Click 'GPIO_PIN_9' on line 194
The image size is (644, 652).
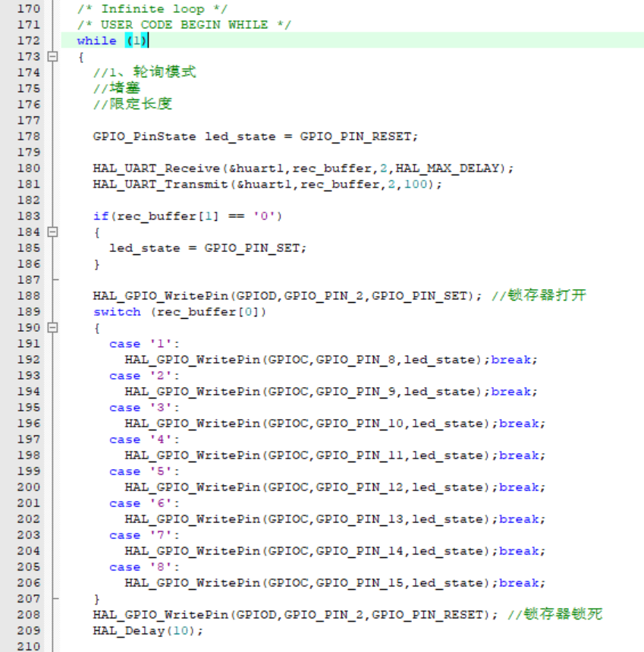click(x=355, y=392)
